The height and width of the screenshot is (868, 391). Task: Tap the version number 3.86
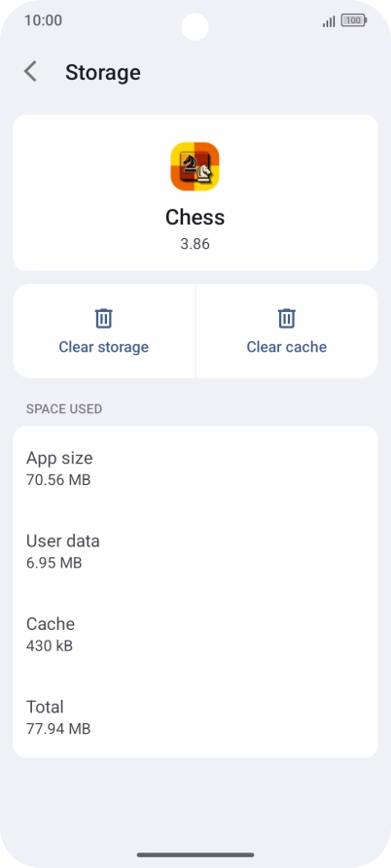195,244
